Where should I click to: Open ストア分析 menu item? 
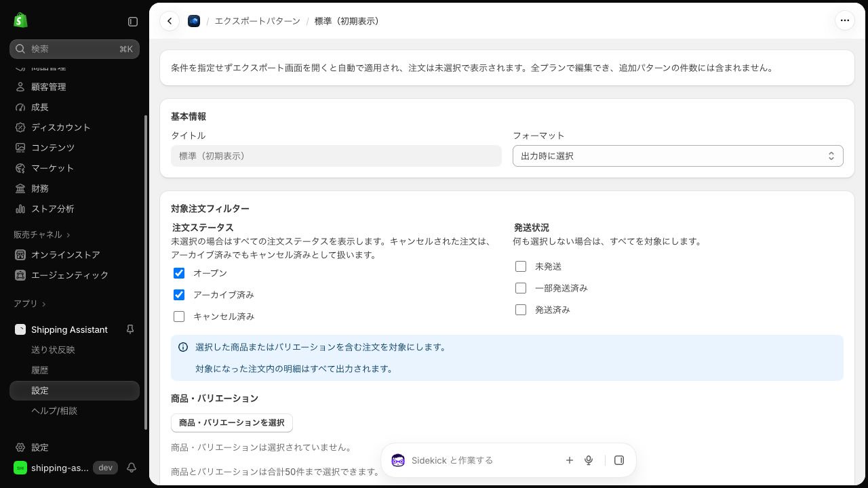coord(75,209)
